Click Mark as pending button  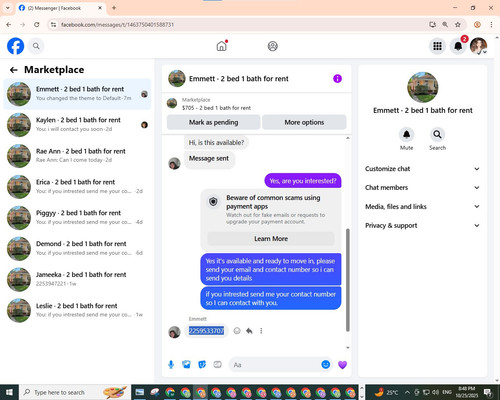(213, 122)
